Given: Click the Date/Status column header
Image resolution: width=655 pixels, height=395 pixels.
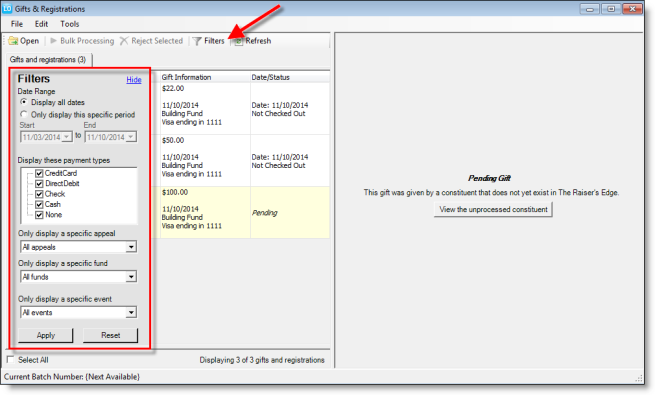Looking at the screenshot, I should (290, 77).
